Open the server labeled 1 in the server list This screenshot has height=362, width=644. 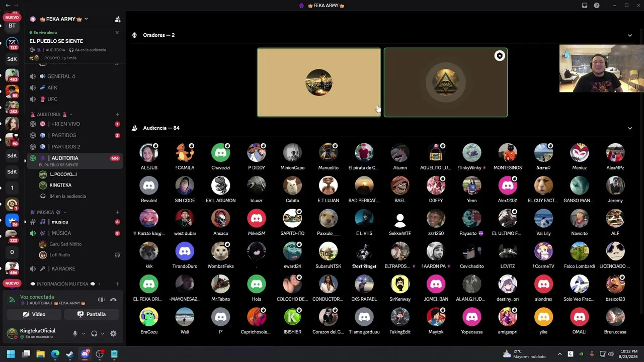point(12,188)
